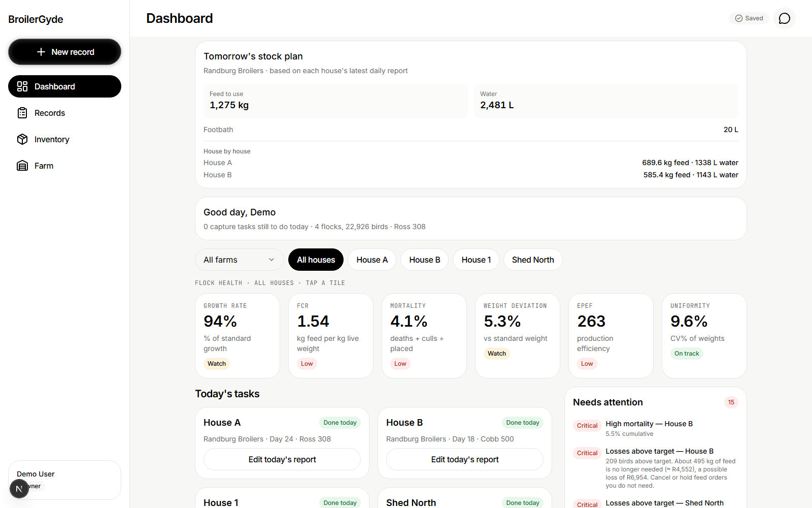Open the chat bubble icon at top right

[785, 18]
